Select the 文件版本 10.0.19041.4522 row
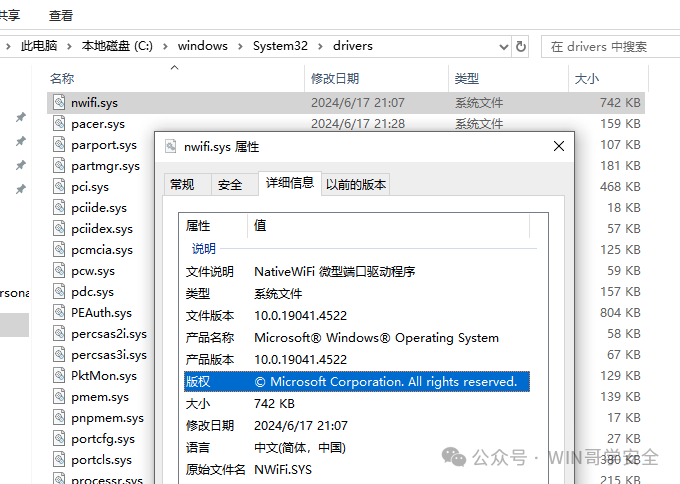 [356, 315]
